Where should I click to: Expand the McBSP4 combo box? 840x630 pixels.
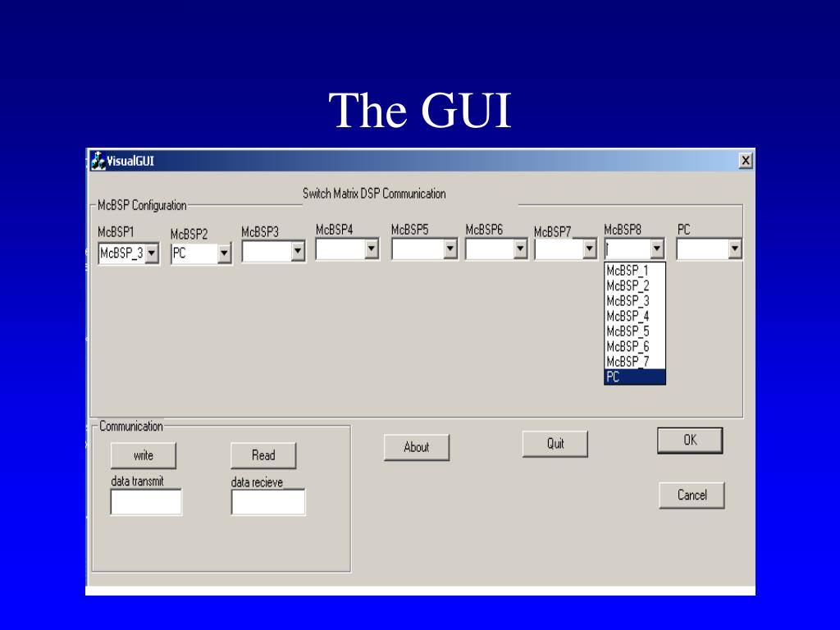pos(372,249)
